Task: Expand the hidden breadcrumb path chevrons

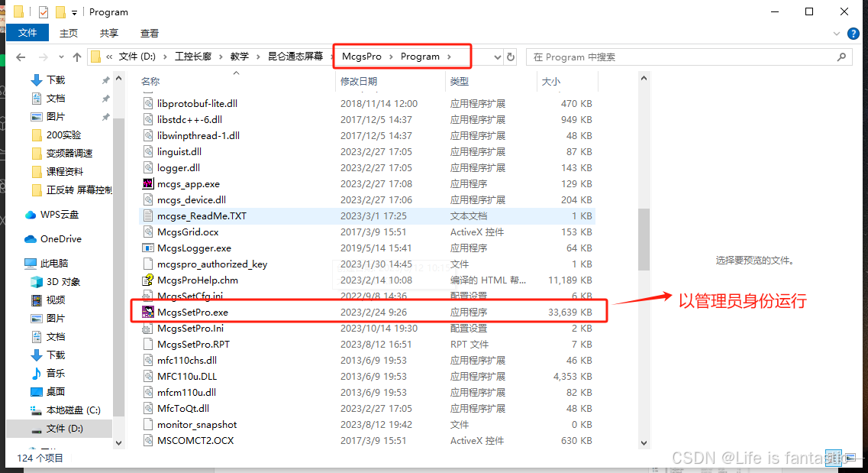Action: click(x=110, y=57)
